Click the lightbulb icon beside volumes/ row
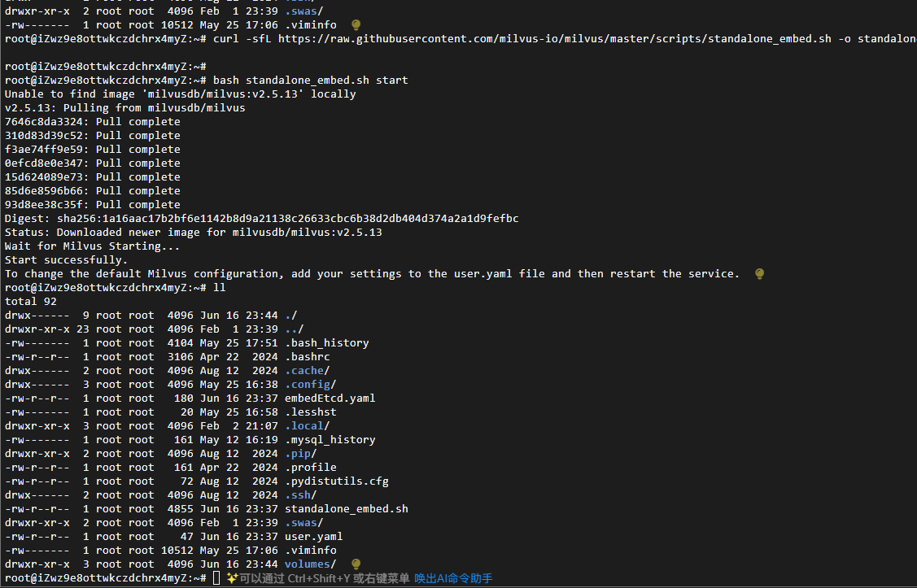 tap(356, 564)
